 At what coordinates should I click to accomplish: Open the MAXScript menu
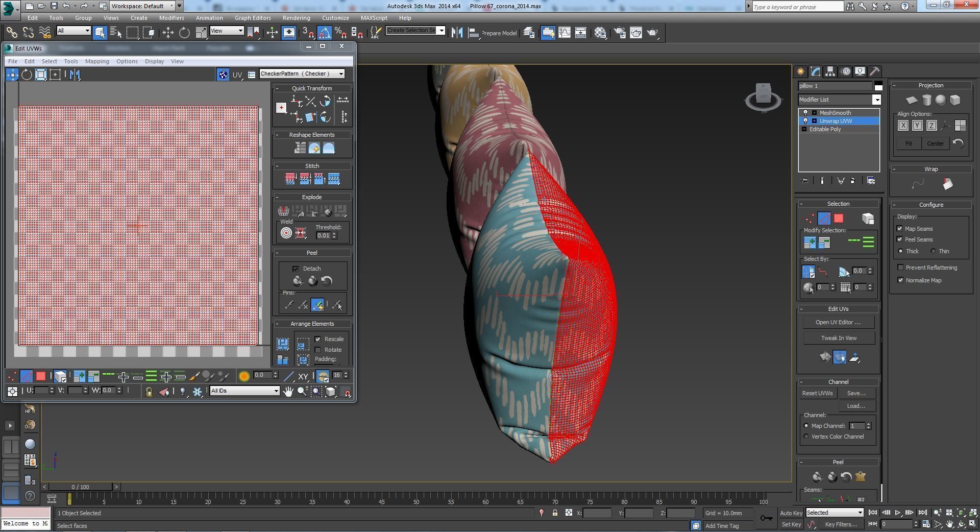[374, 18]
